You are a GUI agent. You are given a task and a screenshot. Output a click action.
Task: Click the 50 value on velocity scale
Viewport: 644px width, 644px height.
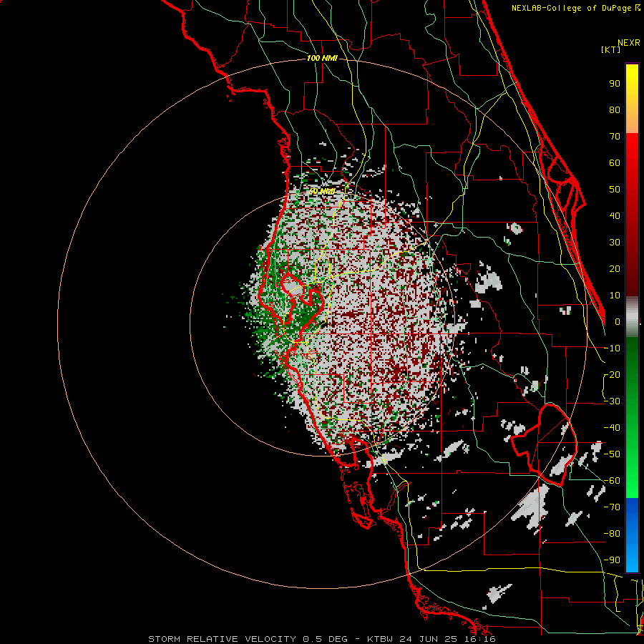coord(615,190)
